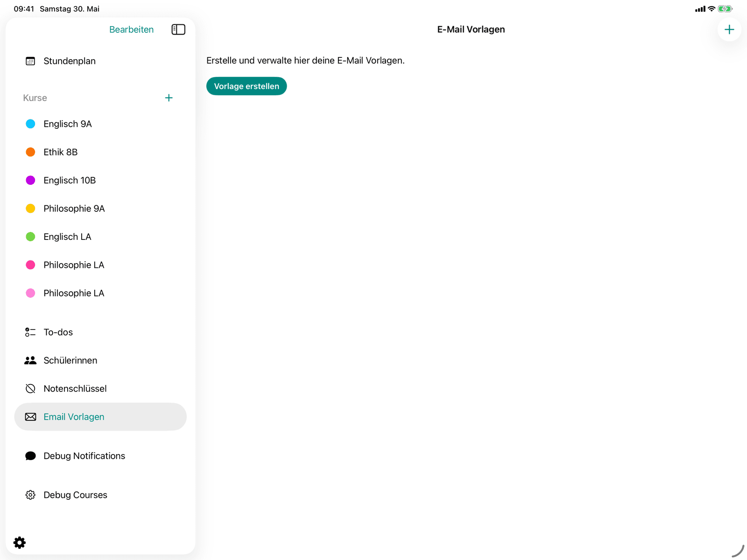
Task: Click the Schülerinnen people icon
Action: pyautogui.click(x=30, y=360)
